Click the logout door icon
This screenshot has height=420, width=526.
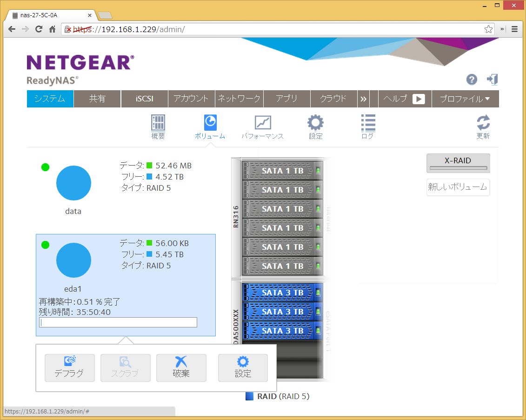(492, 80)
